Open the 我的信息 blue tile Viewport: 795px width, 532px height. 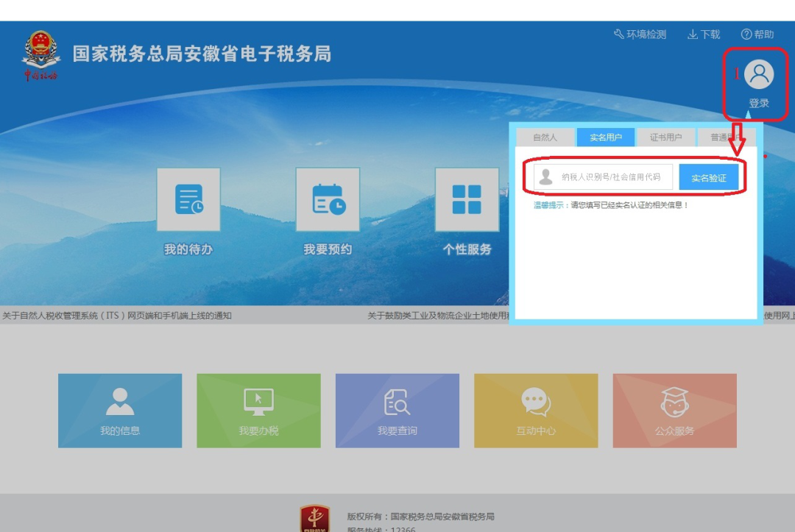(x=120, y=411)
